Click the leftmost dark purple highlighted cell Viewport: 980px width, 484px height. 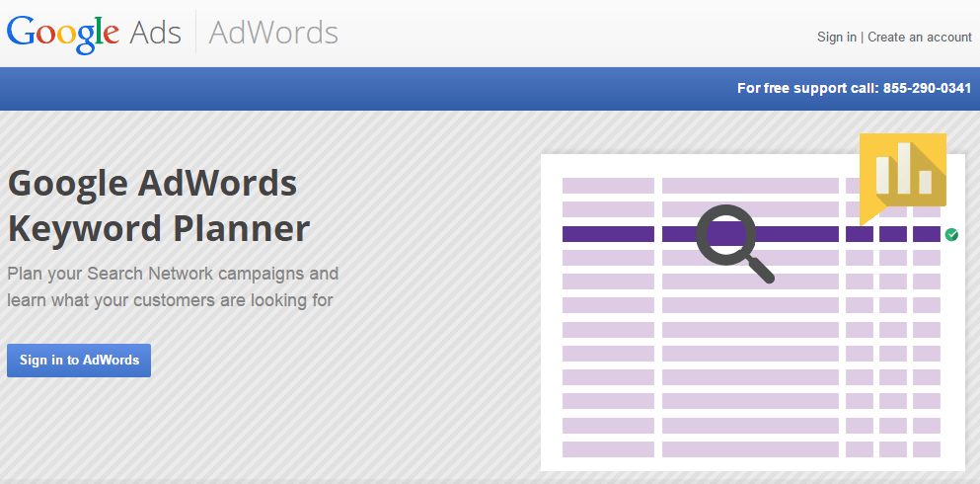tap(608, 234)
